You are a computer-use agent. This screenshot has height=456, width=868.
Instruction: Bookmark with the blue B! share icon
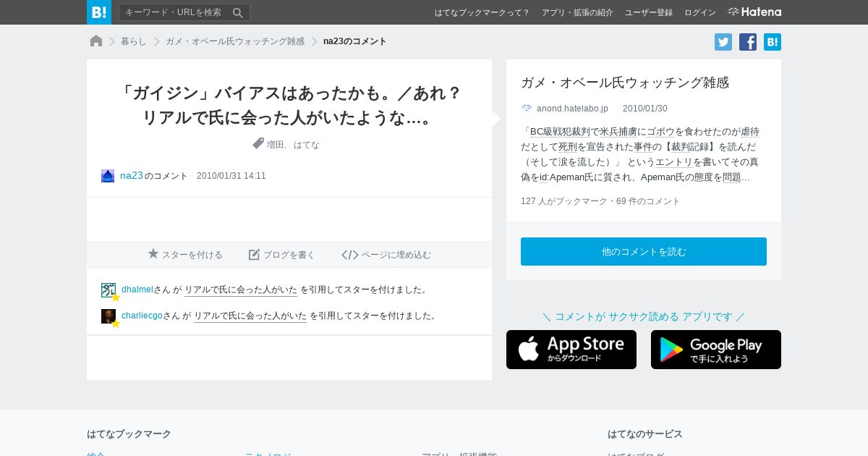[x=773, y=42]
